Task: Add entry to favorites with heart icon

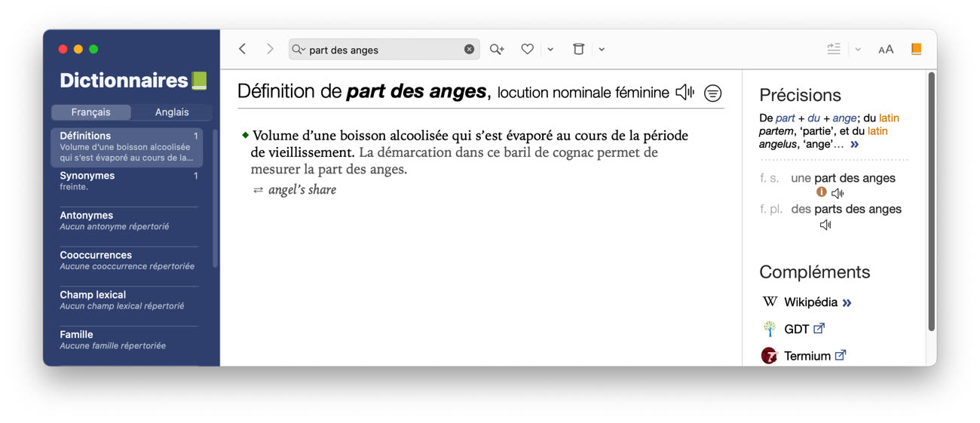Action: pos(528,49)
